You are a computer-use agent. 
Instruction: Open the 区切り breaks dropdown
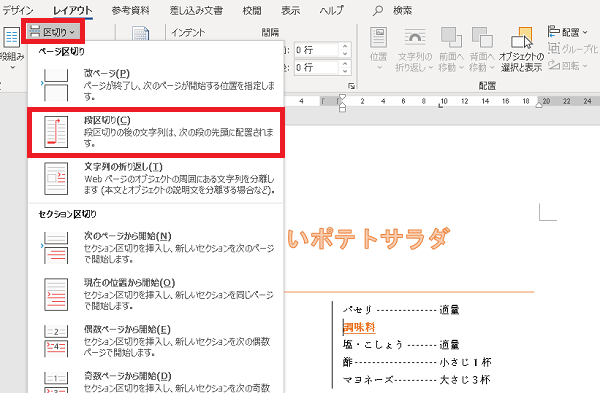53,32
